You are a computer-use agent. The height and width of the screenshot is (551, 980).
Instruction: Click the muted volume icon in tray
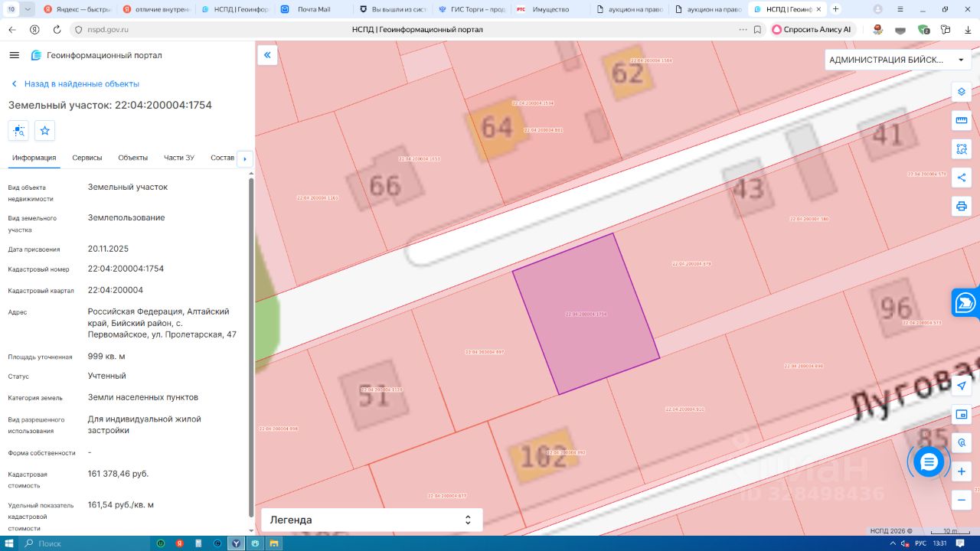point(905,543)
